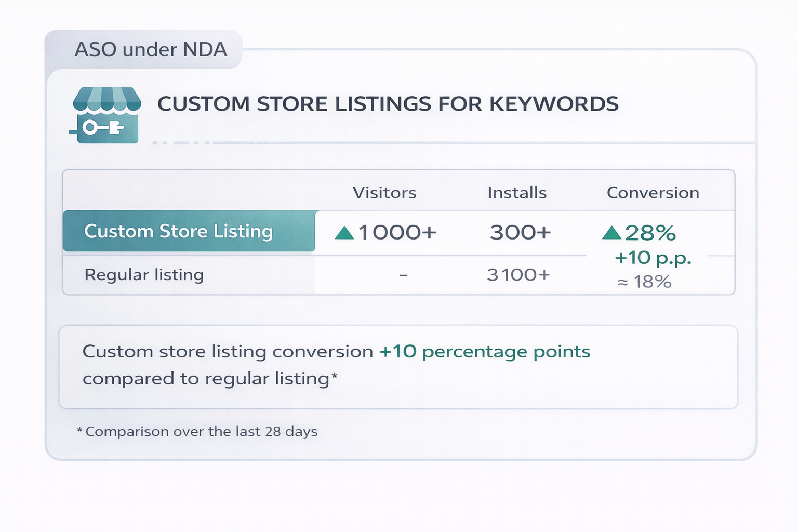798x532 pixels.
Task: Click the dash in Regular listing visitors
Action: pyautogui.click(x=403, y=275)
